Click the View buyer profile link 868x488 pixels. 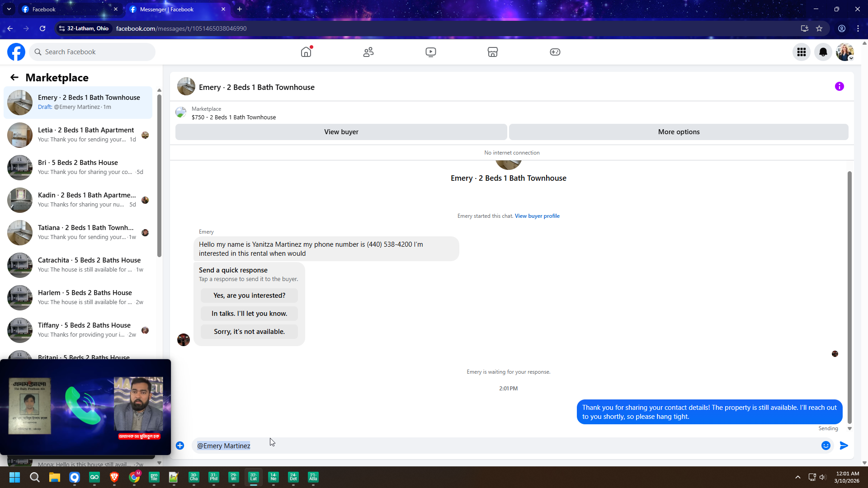coord(537,216)
